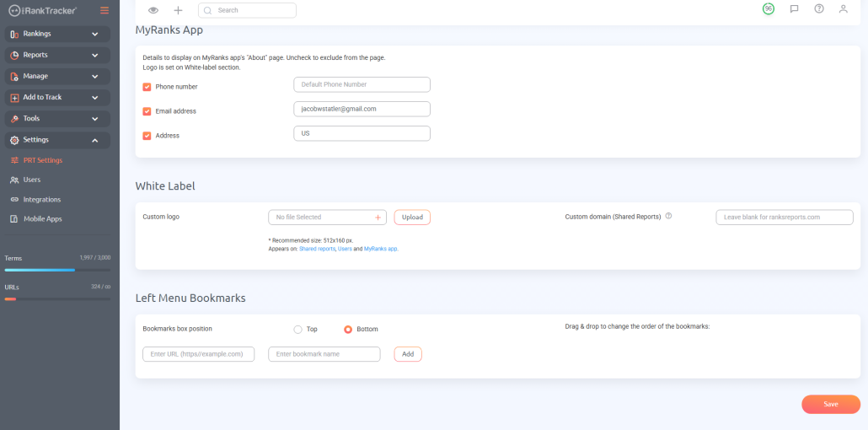Click the Add to Track plus-box icon
868x430 pixels.
(x=15, y=98)
